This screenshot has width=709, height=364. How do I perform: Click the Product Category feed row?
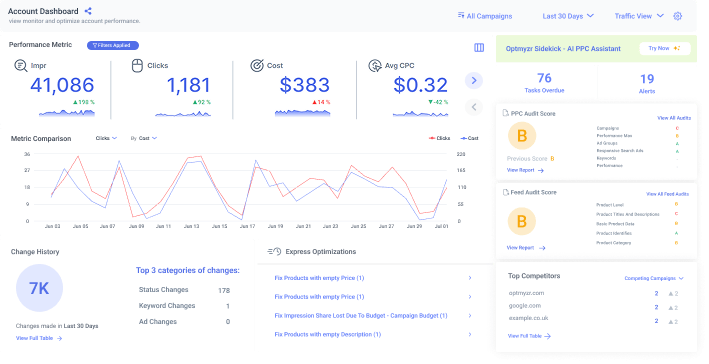tap(637, 243)
